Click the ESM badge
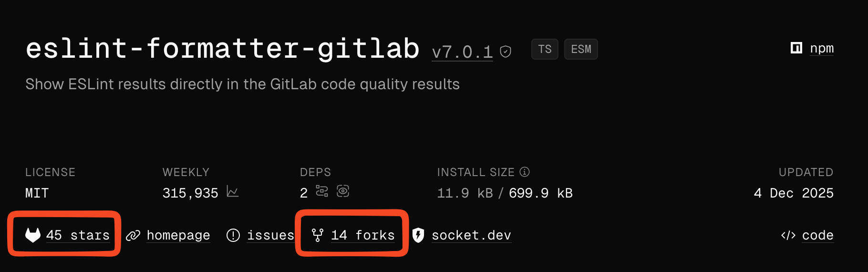This screenshot has width=868, height=272. (581, 49)
